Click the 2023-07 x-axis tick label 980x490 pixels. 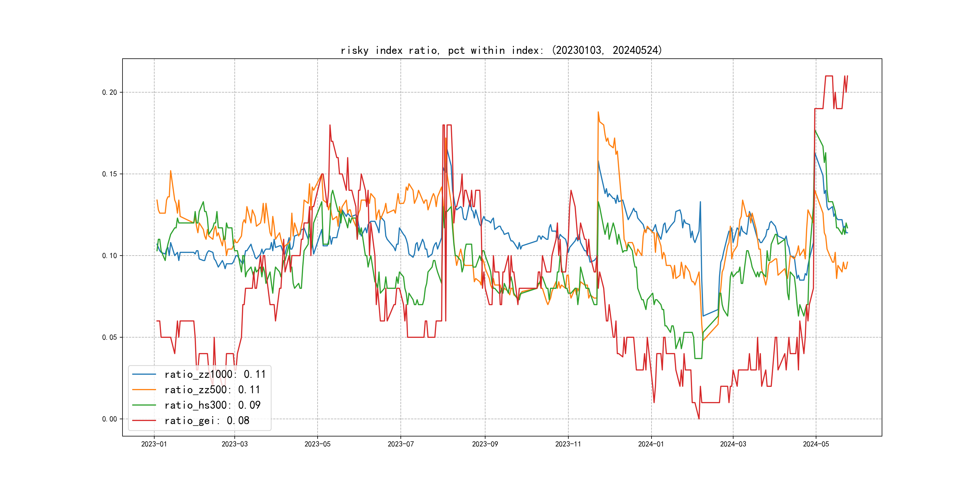(x=400, y=444)
